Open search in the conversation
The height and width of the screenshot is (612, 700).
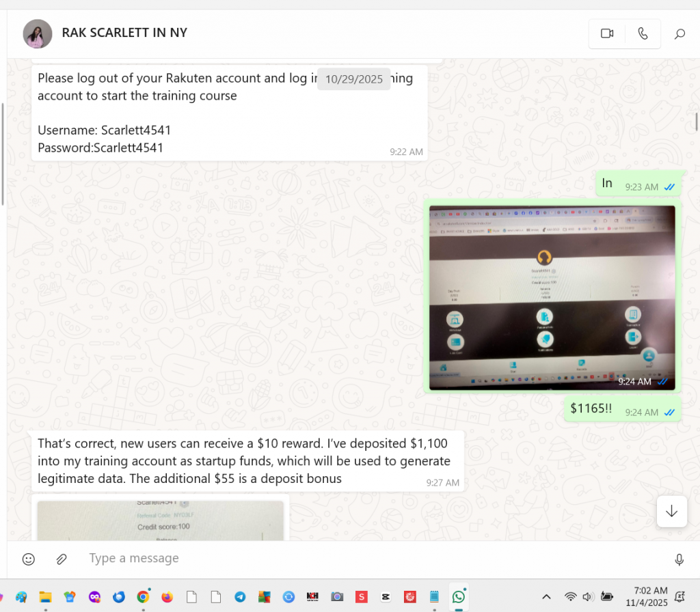(x=679, y=33)
